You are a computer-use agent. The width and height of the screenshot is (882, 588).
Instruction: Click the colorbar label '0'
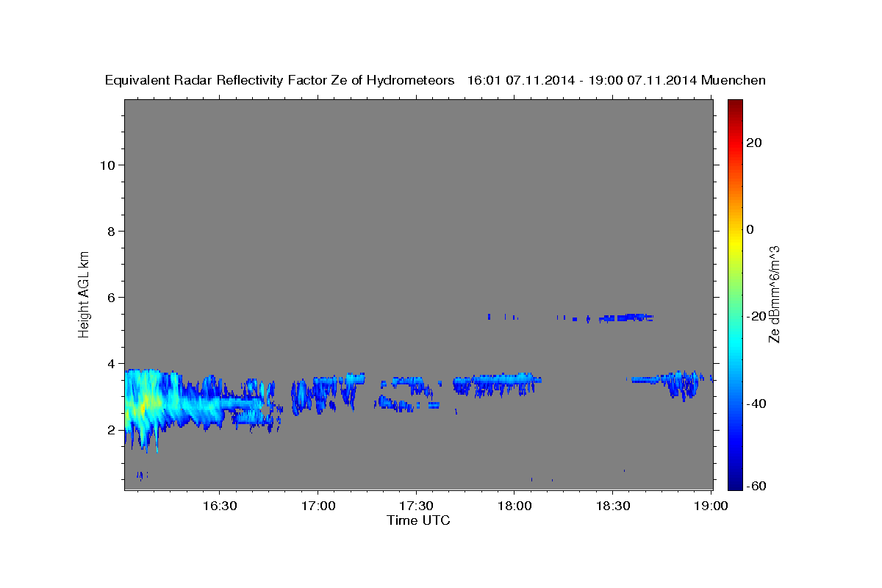pos(750,229)
